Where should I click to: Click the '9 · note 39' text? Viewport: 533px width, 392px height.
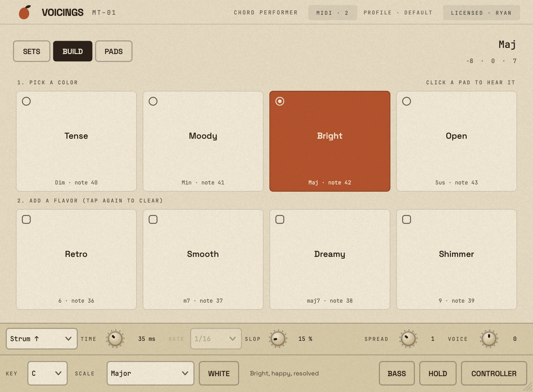(457, 301)
